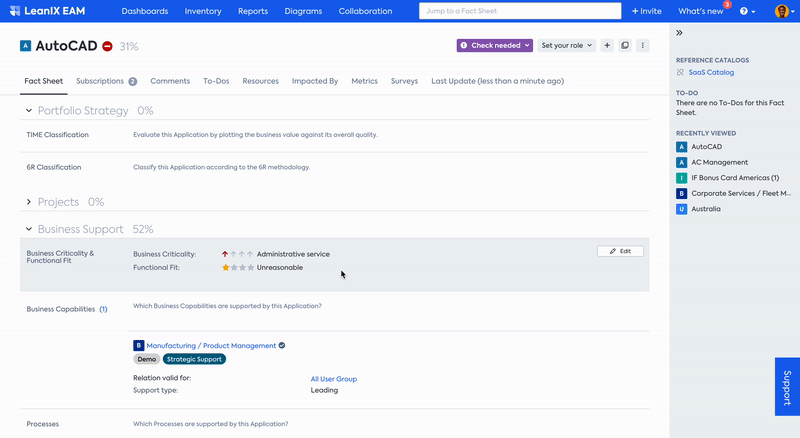Click the Edit button for Business Criticality
The height and width of the screenshot is (438, 800).
coord(620,251)
